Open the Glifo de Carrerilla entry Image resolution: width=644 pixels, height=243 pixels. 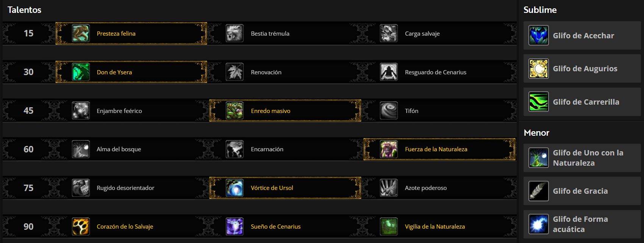(x=582, y=102)
